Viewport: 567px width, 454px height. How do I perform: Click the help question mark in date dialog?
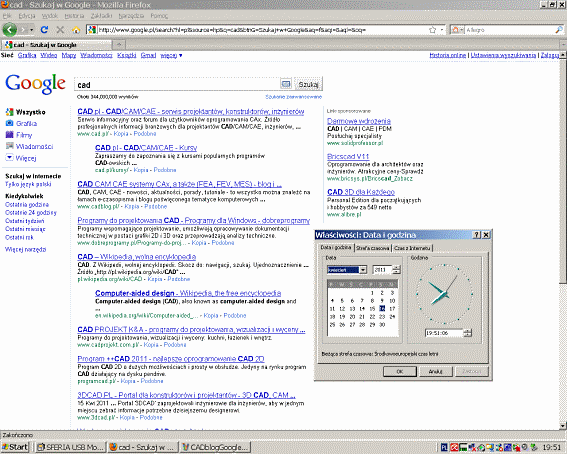477,235
